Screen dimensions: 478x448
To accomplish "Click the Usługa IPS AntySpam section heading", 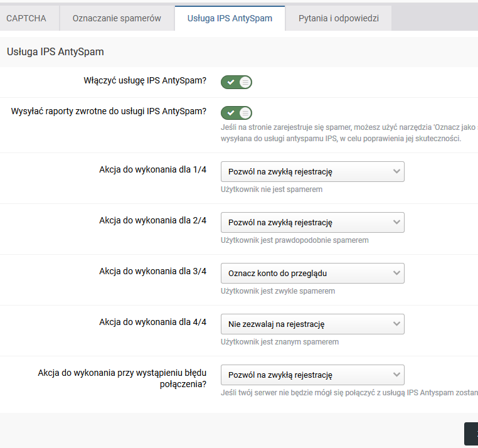I will tap(55, 51).
